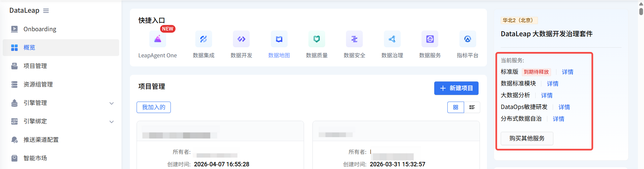
Task: Open the 数据治理 shortcut icon
Action: (x=392, y=39)
